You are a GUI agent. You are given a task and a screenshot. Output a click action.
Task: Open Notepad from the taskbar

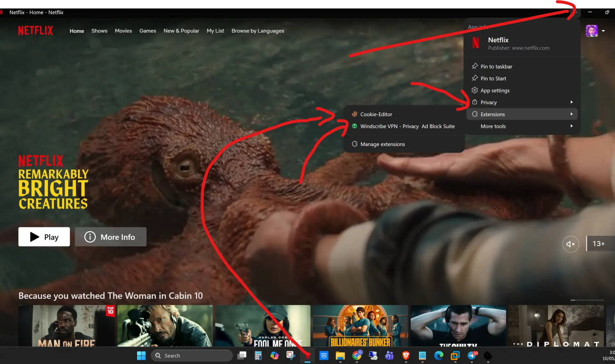click(422, 356)
